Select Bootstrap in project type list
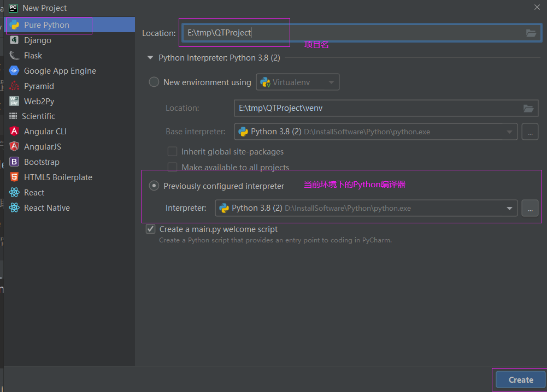This screenshot has width=547, height=392. tap(69, 162)
